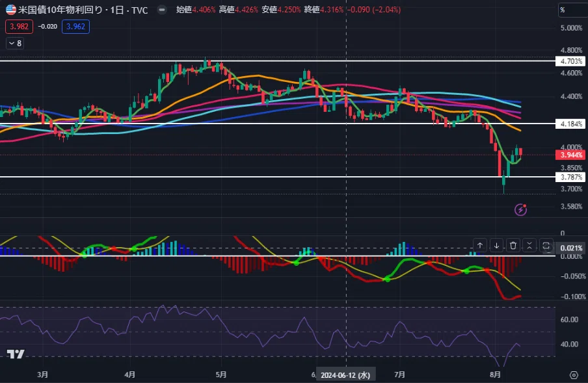Click the 60.00 RSI scale label
Image resolution: width=588 pixels, height=383 pixels.
569,320
